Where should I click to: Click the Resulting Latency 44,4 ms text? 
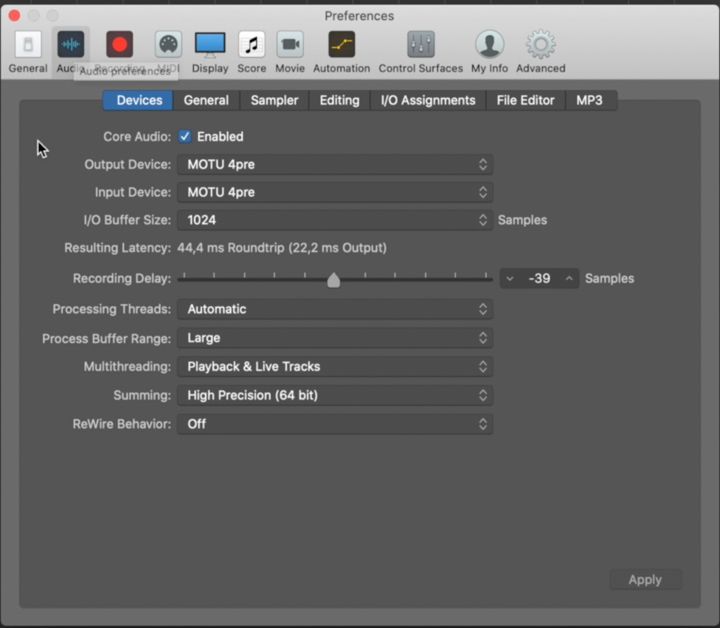(x=281, y=248)
